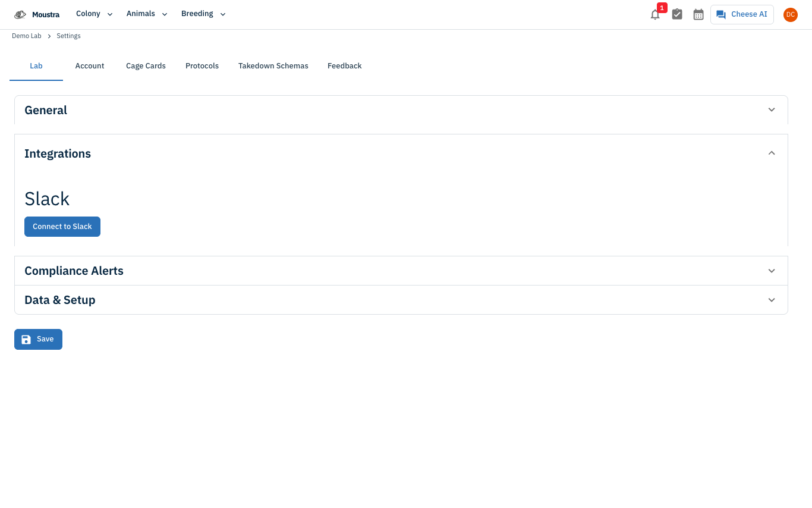Go to Demo Lab breadcrumb
812x508 pixels.
[27, 36]
